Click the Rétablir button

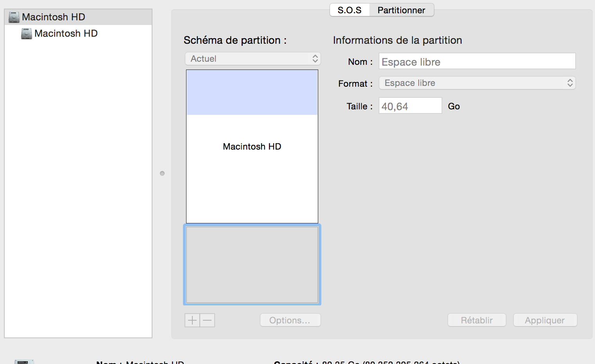pos(477,320)
